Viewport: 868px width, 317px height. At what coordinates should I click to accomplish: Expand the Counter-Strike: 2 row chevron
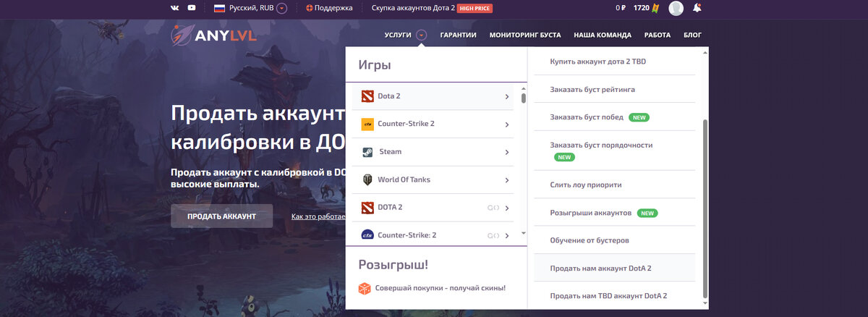(507, 235)
